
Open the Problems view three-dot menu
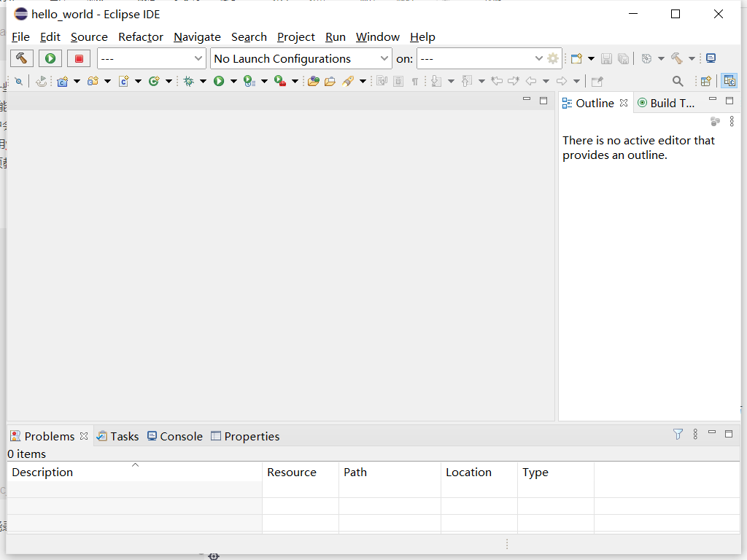695,435
